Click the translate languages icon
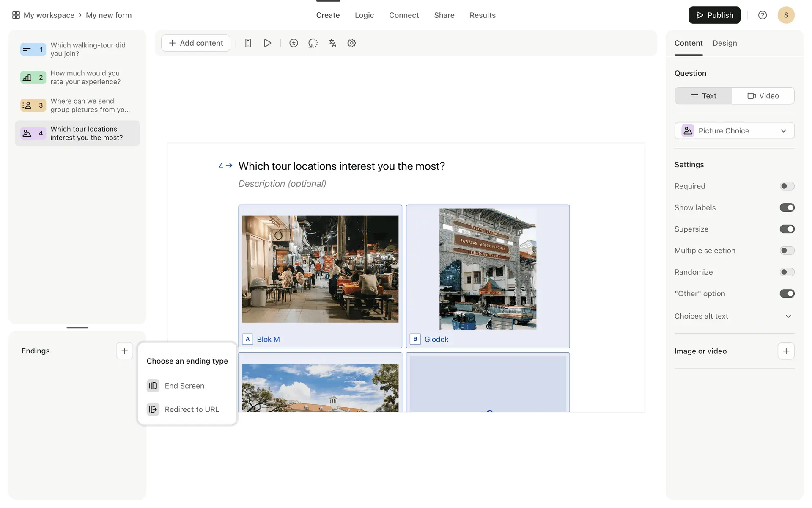Viewport: 812px width, 508px height. (x=332, y=43)
